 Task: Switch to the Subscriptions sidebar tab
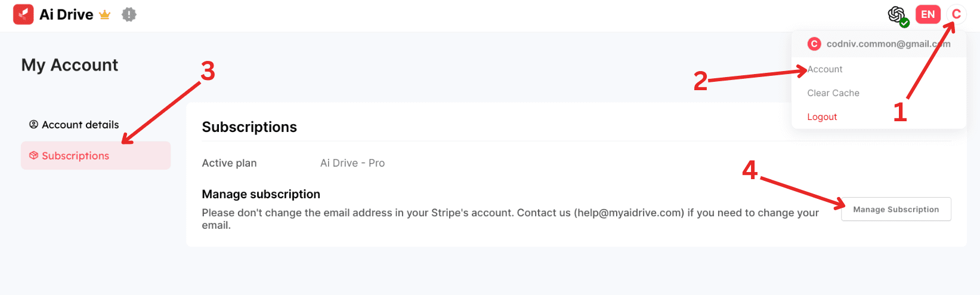point(95,155)
